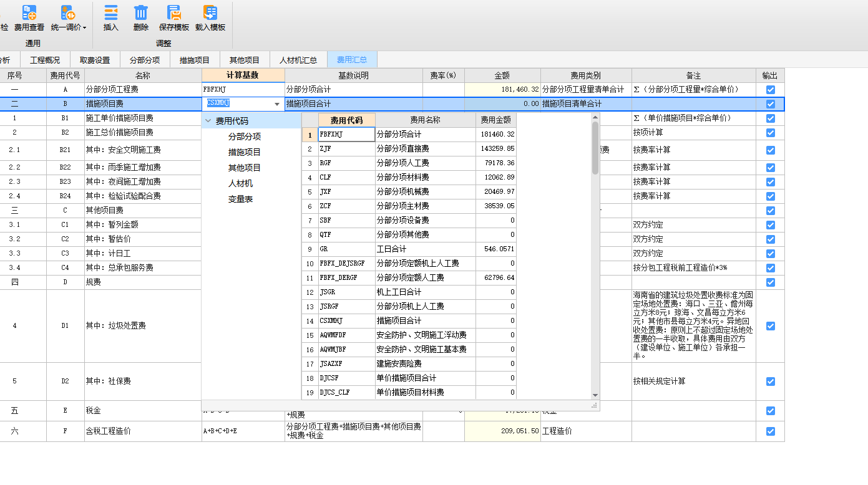Select the JSAZXF 建施安责险费 row

click(409, 363)
